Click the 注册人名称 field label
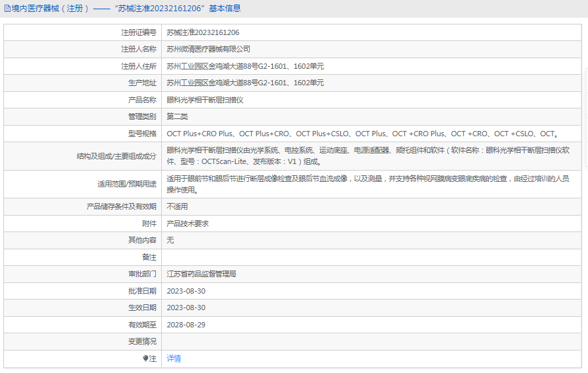This screenshot has width=588, height=373. click(139, 49)
